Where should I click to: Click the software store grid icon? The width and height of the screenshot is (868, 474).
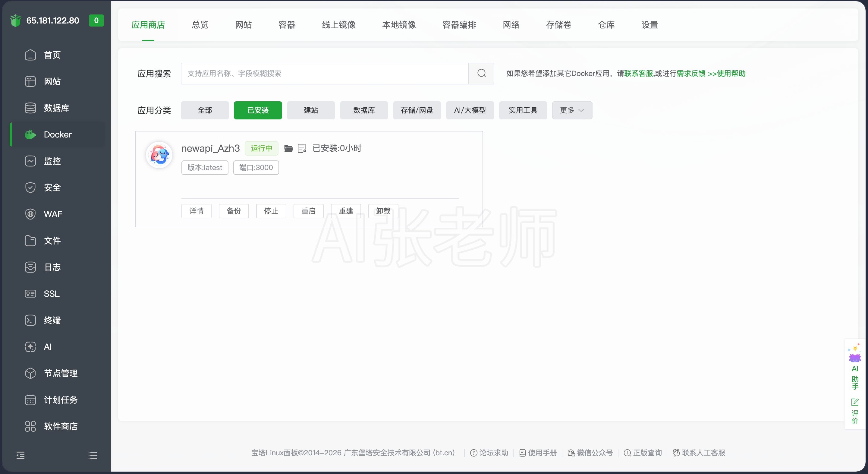point(30,426)
